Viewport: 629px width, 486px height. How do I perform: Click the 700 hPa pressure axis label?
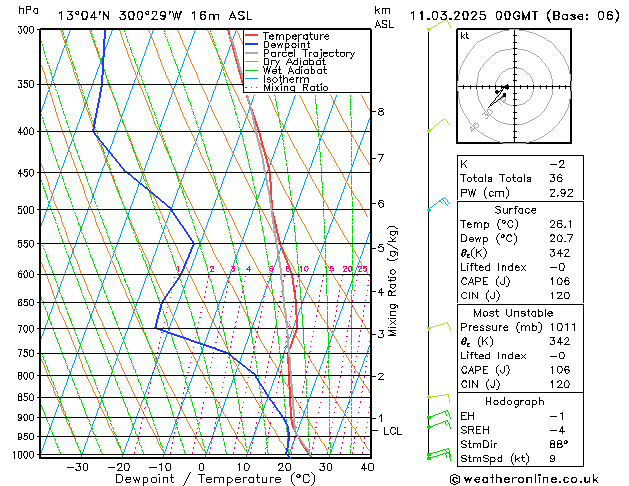point(28,329)
